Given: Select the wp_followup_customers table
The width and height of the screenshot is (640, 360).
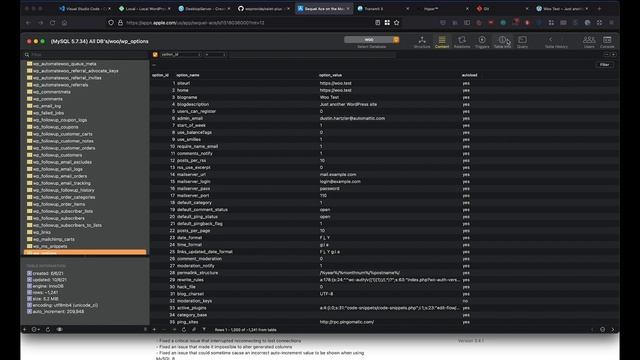Looking at the screenshot, I should tap(58, 155).
